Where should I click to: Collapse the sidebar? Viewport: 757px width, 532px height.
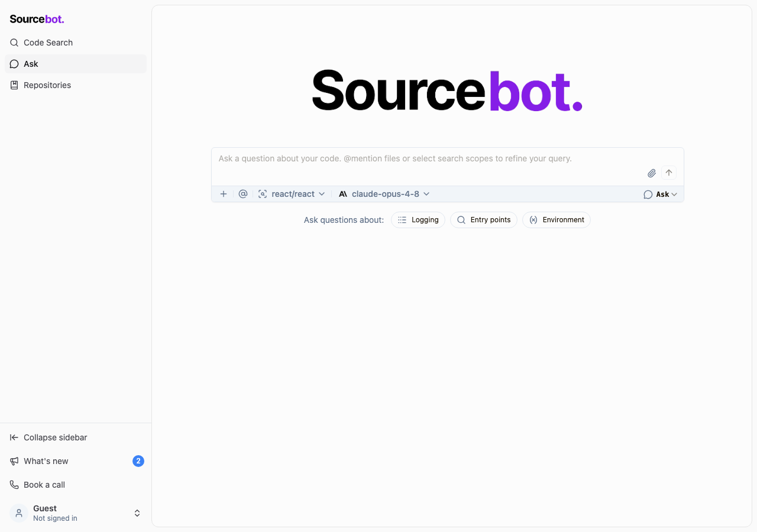coord(76,437)
